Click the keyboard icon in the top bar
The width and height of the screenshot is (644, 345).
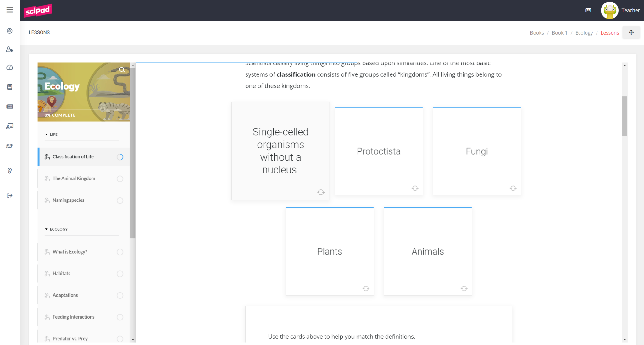tap(588, 10)
